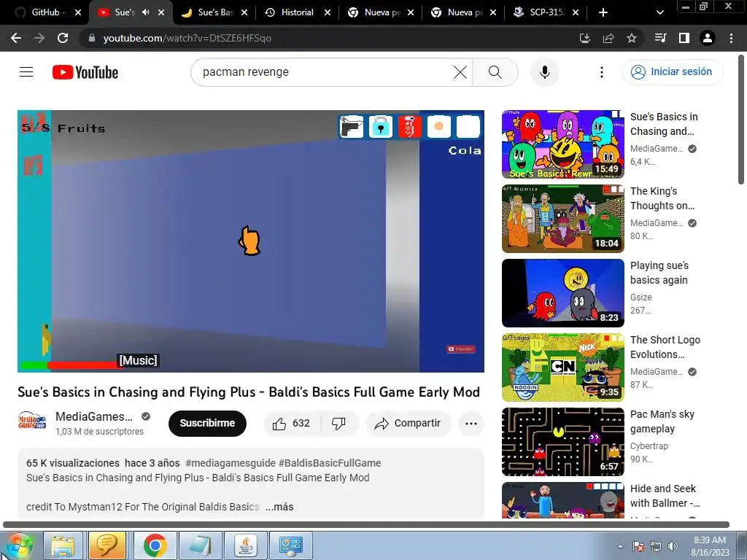Open the Windows Start orb
747x560 pixels.
[19, 545]
